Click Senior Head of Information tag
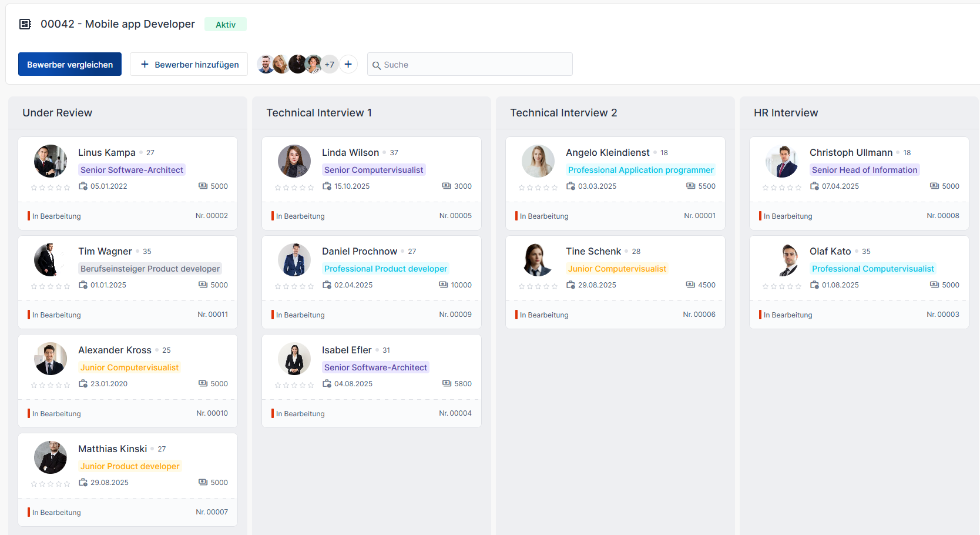 click(864, 170)
